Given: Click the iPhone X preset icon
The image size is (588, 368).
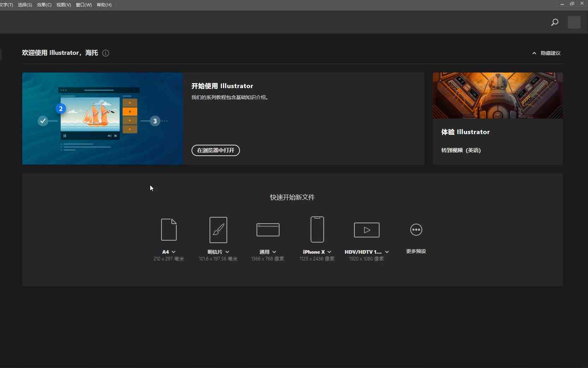Looking at the screenshot, I should point(317,229).
